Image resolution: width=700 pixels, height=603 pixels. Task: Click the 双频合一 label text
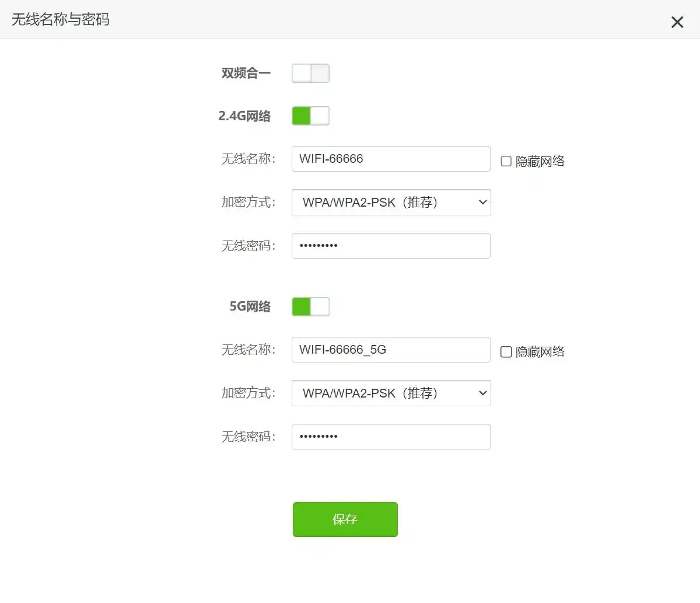(246, 74)
